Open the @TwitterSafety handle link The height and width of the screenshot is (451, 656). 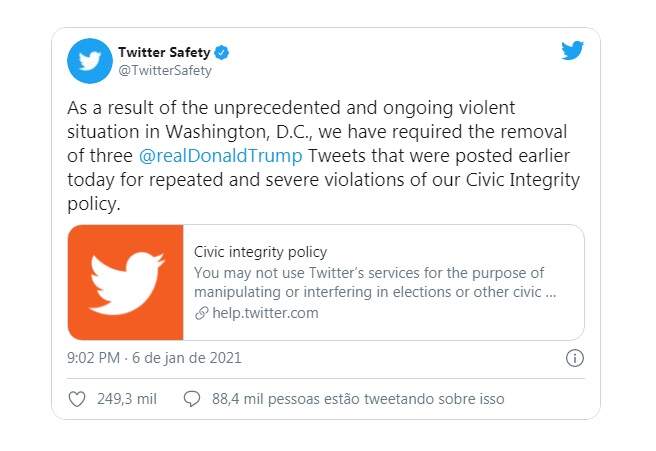click(165, 71)
